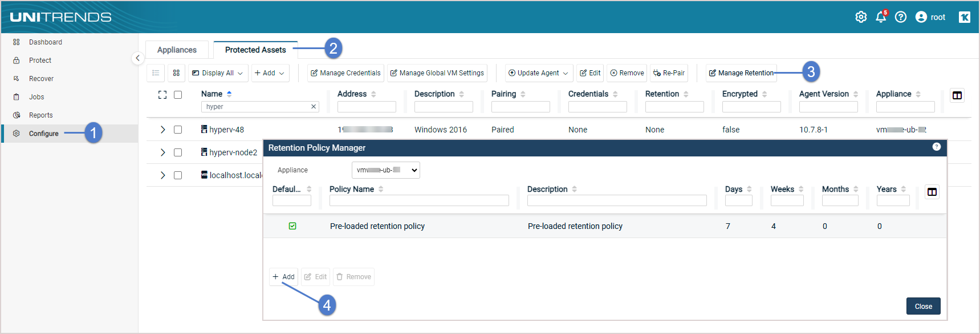Image resolution: width=980 pixels, height=334 pixels.
Task: Go to Dashboard in the sidebar
Action: coord(46,42)
